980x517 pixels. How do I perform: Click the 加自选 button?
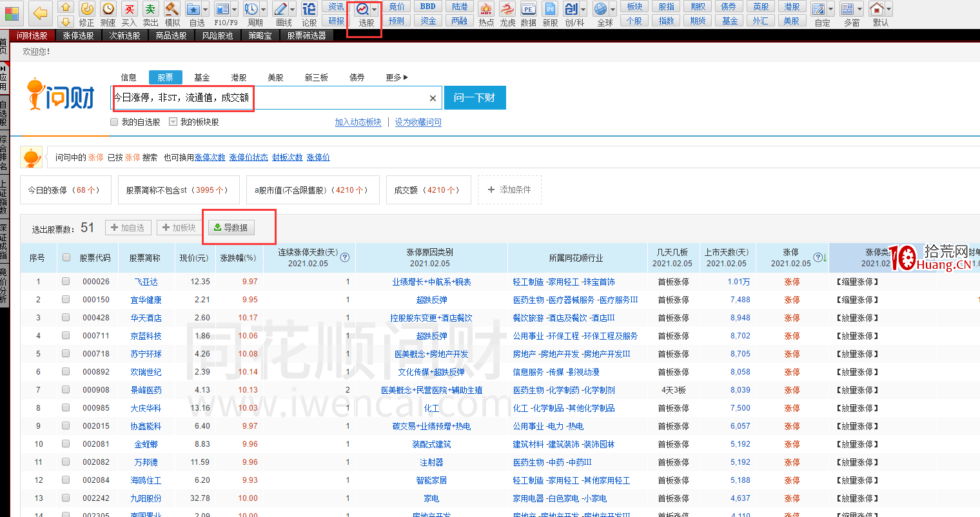128,228
